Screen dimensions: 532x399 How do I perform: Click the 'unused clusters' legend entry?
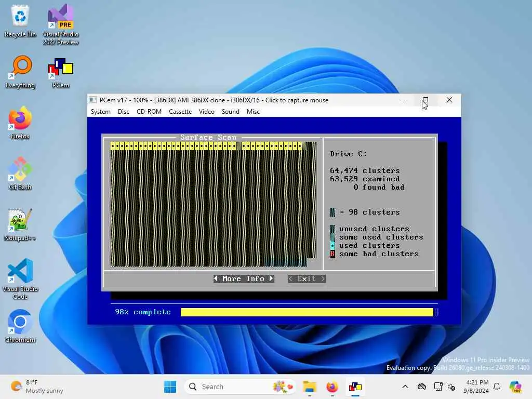tap(370, 229)
